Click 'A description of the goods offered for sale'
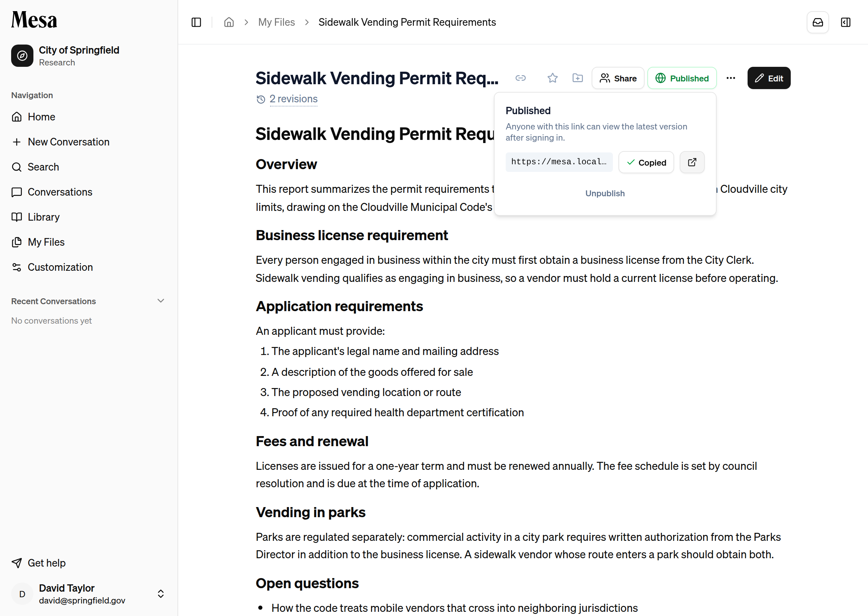This screenshot has height=616, width=868. pyautogui.click(x=372, y=372)
